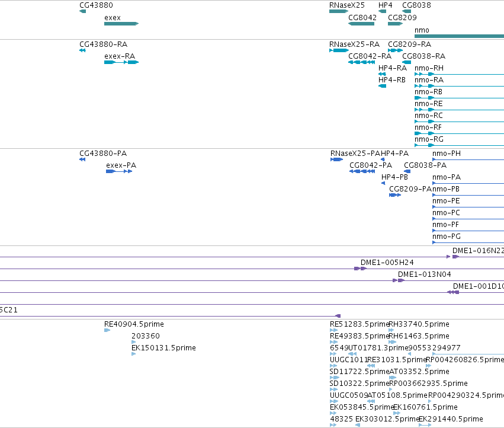Select the 'nmo-PC' protein label
This screenshot has height=428, width=504.
pyautogui.click(x=446, y=213)
